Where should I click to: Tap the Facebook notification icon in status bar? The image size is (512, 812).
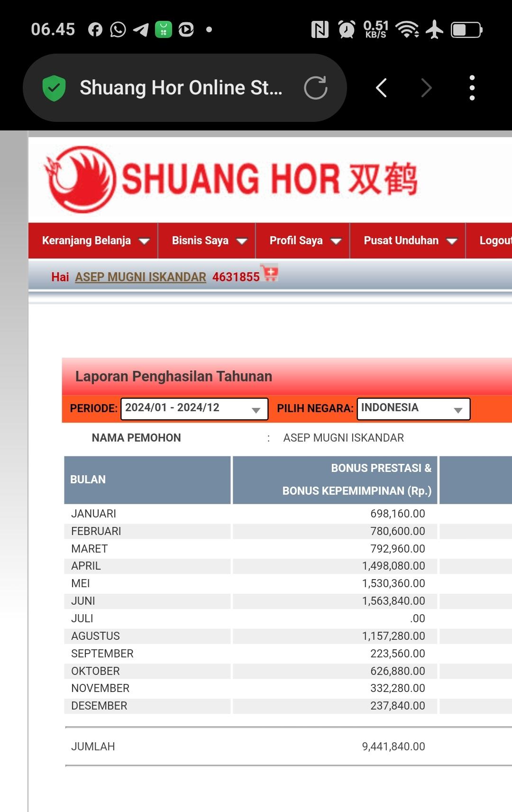click(95, 30)
